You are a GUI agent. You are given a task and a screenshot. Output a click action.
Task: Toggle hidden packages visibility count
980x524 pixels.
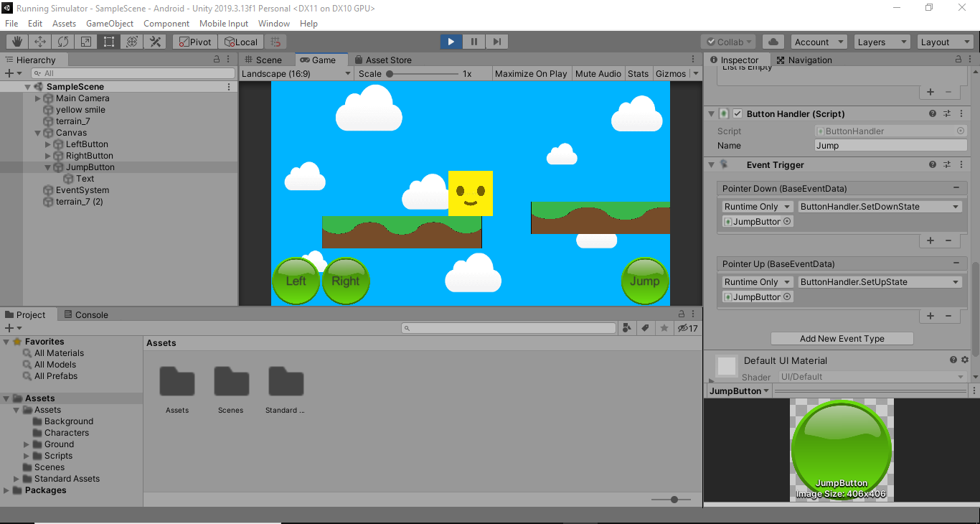pyautogui.click(x=687, y=328)
